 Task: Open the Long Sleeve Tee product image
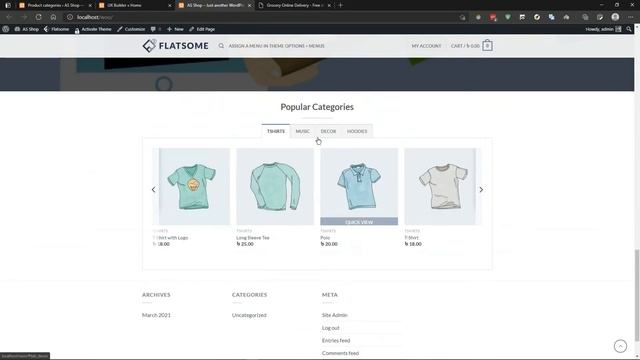pos(275,186)
